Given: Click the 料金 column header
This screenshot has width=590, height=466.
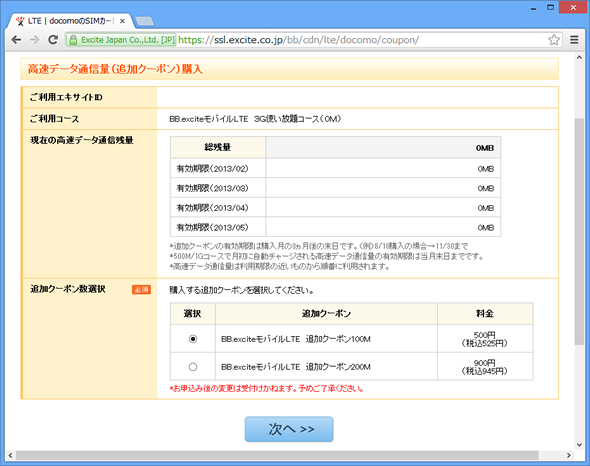Looking at the screenshot, I should [x=485, y=314].
